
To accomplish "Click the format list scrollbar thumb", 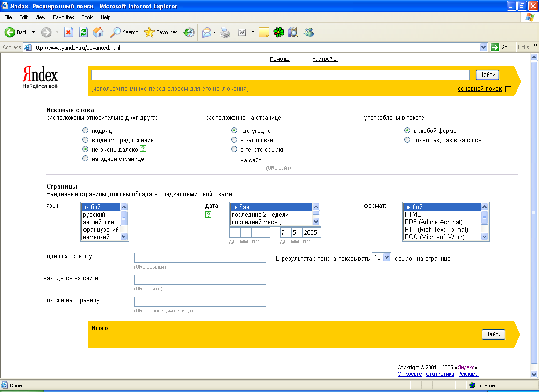I will [x=484, y=218].
